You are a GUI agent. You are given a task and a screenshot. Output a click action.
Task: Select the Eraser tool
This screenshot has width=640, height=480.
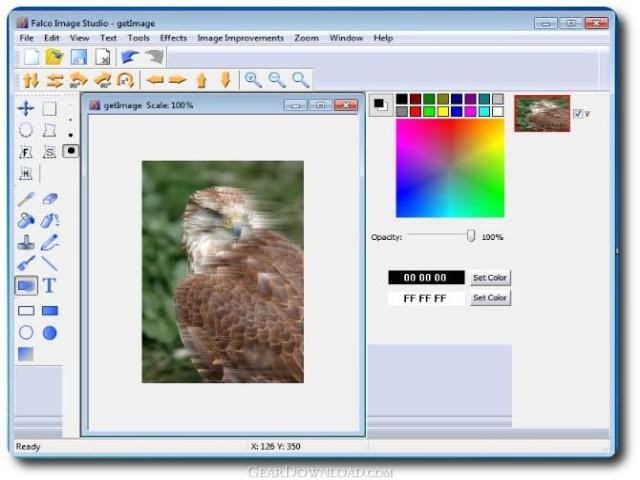(x=50, y=199)
